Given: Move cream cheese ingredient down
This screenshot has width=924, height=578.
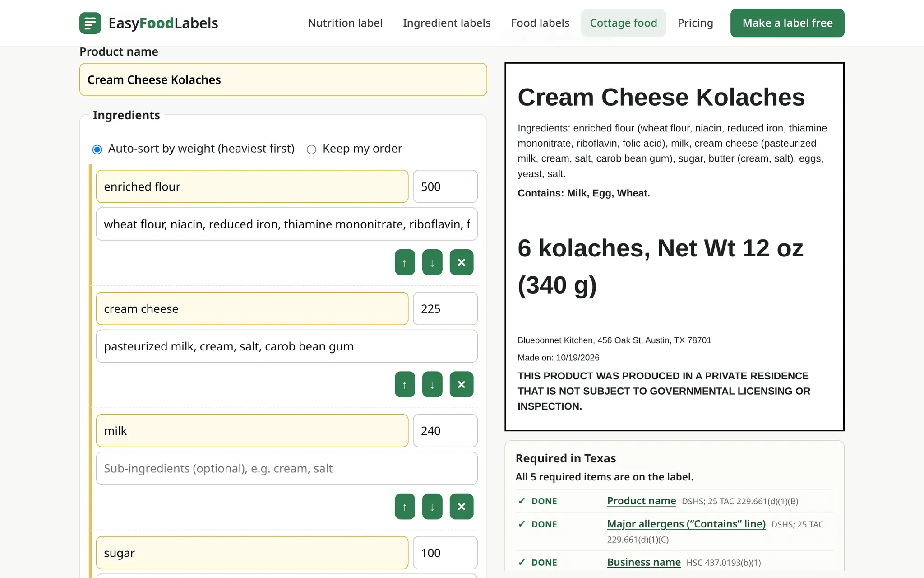Looking at the screenshot, I should click(432, 384).
